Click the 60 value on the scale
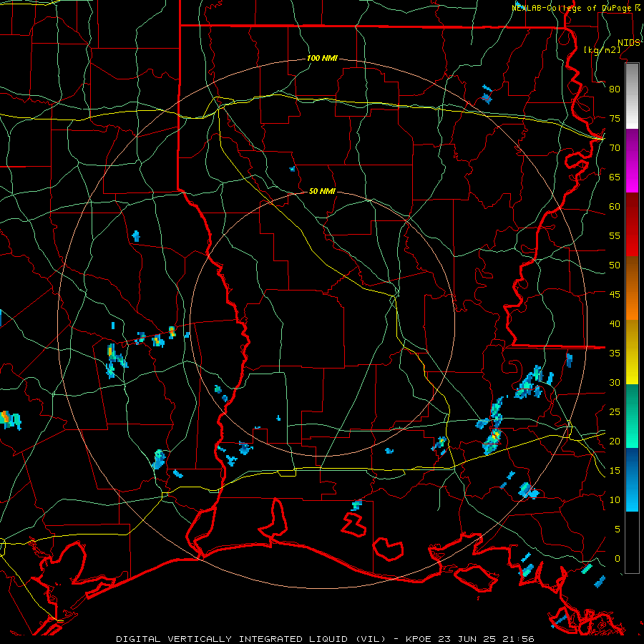Image resolution: width=644 pixels, height=644 pixels. click(615, 207)
